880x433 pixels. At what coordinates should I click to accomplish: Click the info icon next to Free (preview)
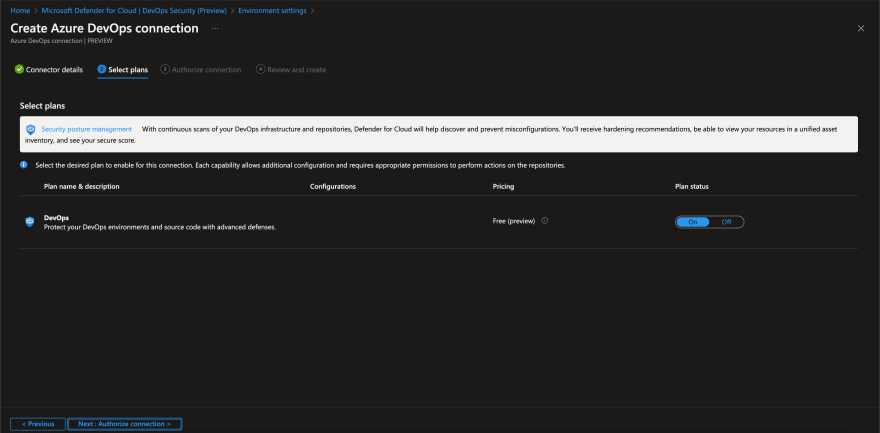click(x=544, y=220)
